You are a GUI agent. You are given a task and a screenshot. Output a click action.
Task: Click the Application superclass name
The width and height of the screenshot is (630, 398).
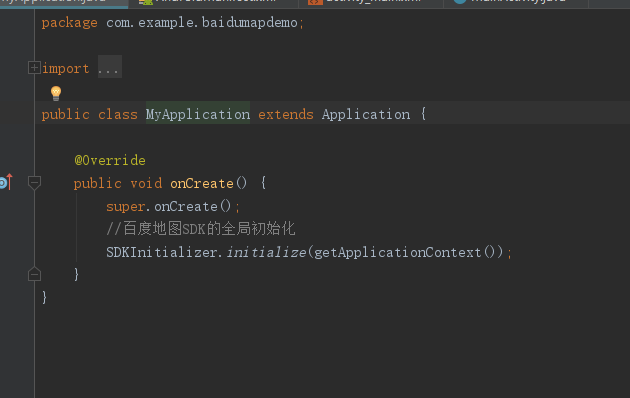click(x=366, y=114)
